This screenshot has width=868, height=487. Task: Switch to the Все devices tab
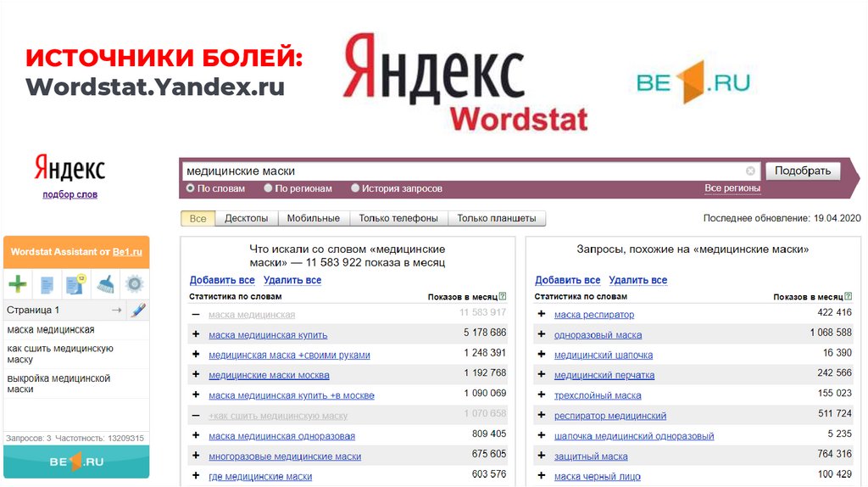tap(198, 218)
